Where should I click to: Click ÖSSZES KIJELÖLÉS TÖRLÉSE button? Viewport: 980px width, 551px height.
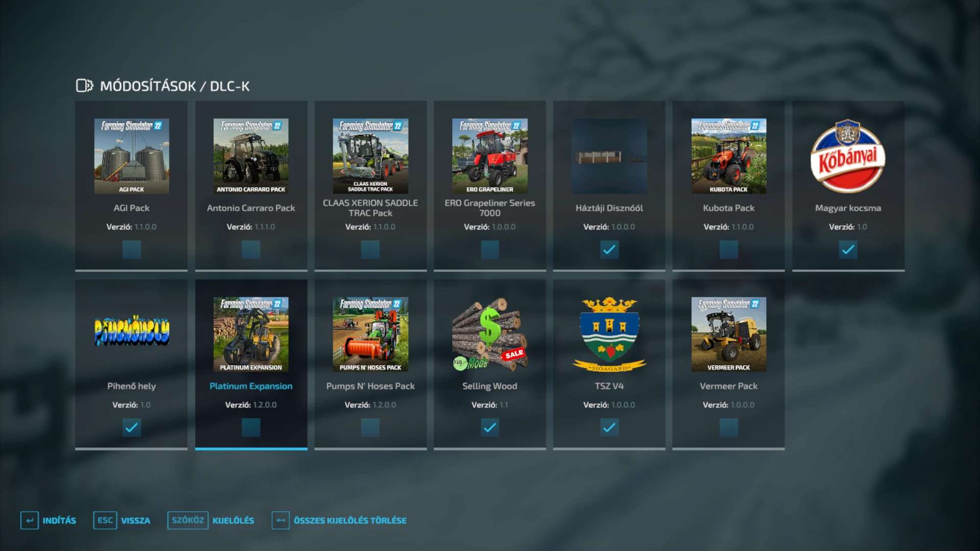339,520
